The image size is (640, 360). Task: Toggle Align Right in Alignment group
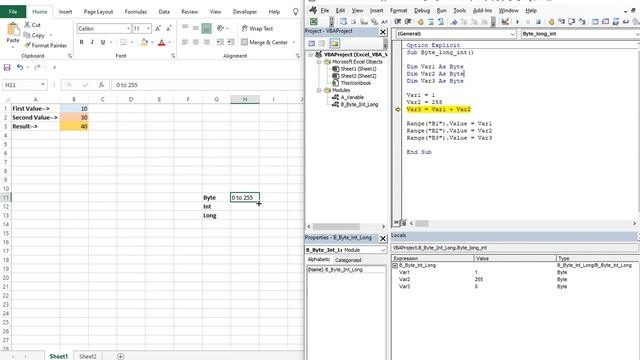coord(206,42)
